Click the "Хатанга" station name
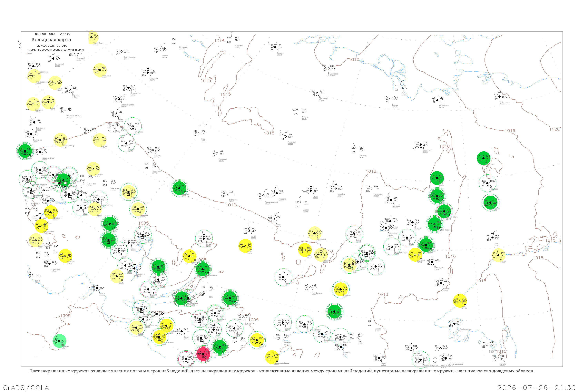The image size is (588, 392). pos(280,53)
